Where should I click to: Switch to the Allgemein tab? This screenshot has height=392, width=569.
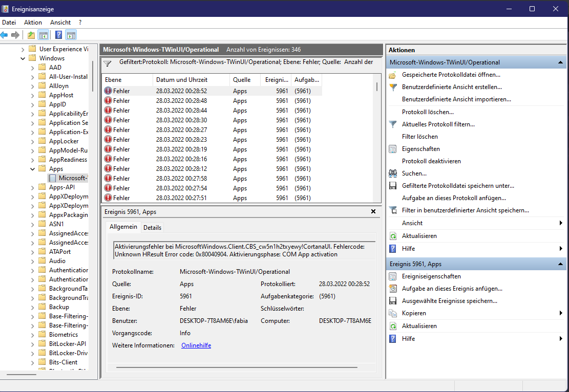click(123, 227)
